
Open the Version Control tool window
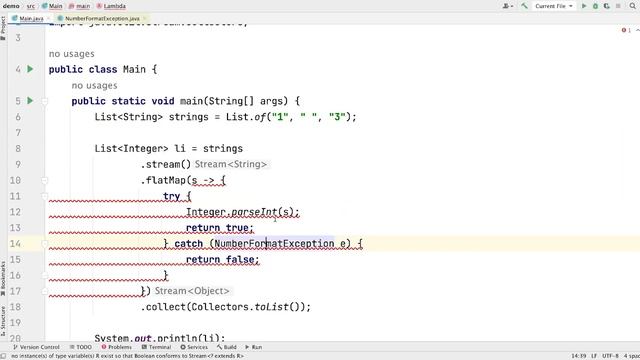(36, 347)
